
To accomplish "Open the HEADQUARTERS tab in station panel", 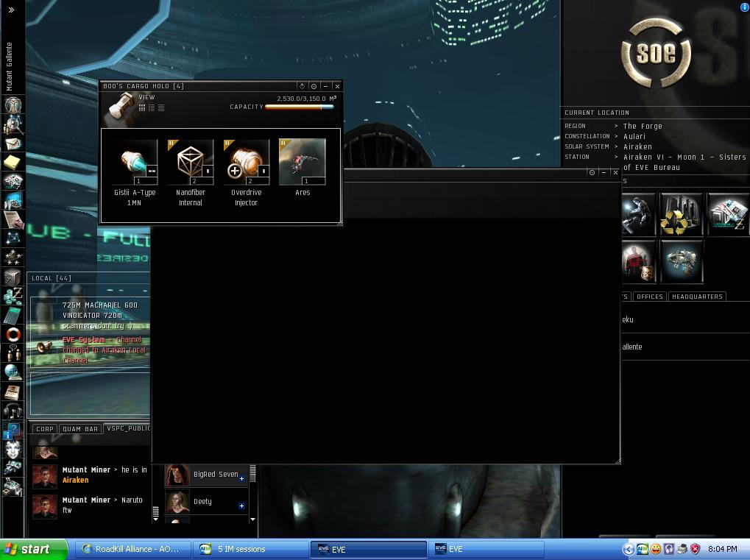I will coord(697,297).
